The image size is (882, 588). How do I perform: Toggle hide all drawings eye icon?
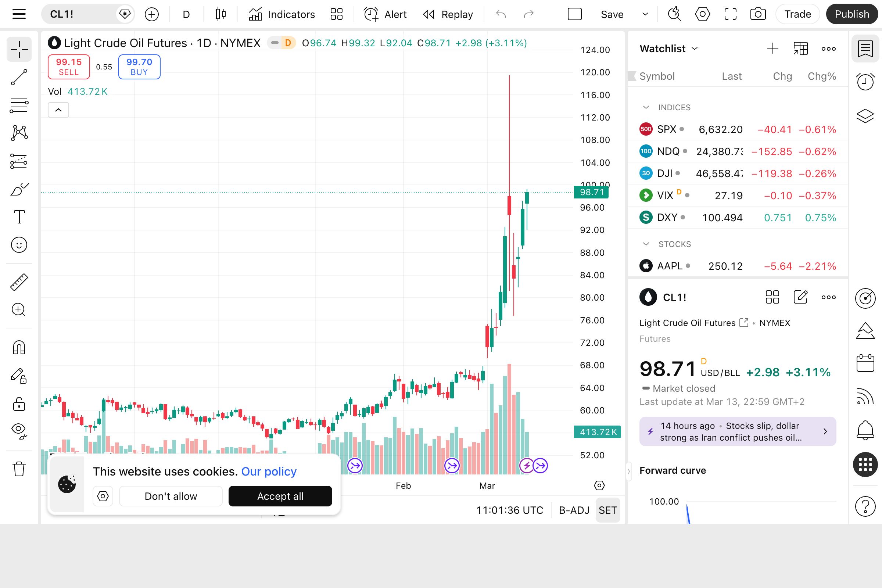19,430
